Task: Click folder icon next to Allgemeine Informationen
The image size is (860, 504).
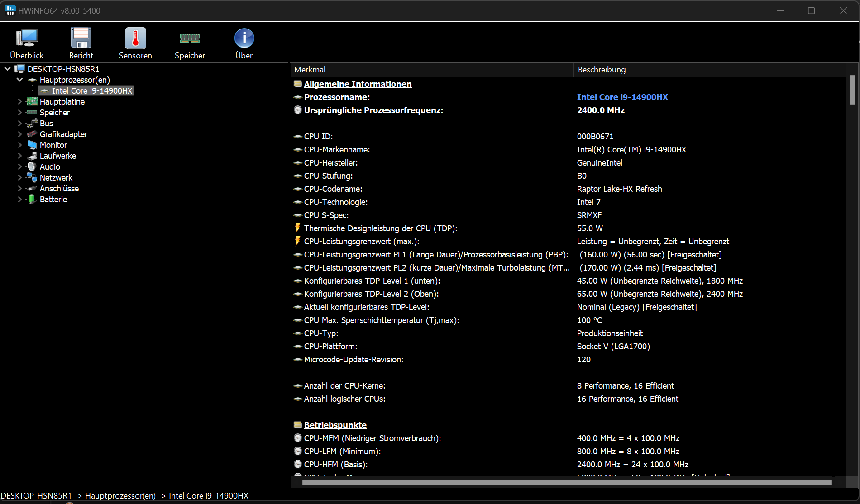Action: (298, 84)
